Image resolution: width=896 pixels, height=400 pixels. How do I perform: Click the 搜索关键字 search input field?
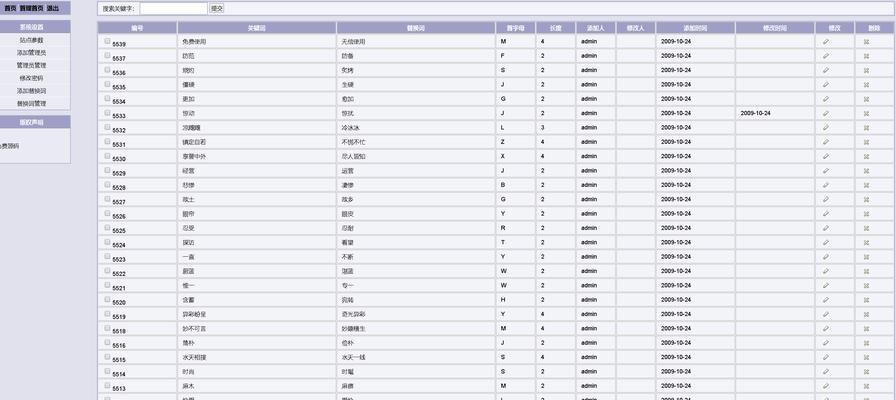click(x=172, y=8)
